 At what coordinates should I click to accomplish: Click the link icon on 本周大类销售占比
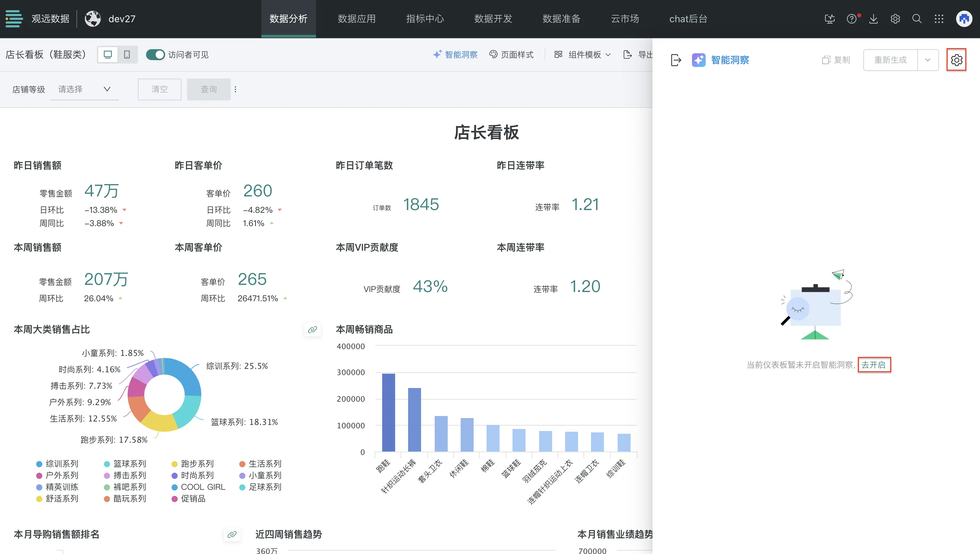[x=312, y=329]
